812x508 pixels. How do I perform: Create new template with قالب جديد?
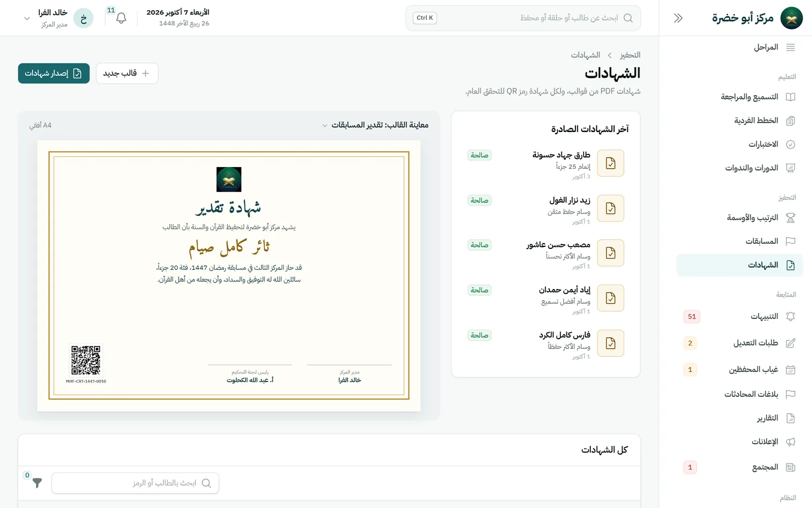[x=127, y=73]
